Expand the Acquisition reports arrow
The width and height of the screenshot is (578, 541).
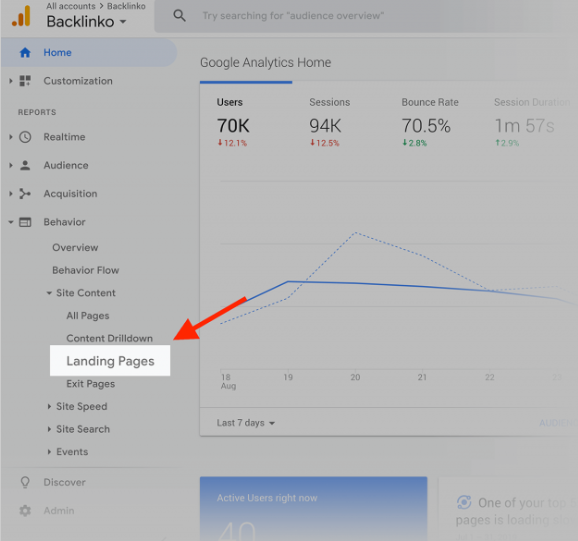pyautogui.click(x=11, y=193)
